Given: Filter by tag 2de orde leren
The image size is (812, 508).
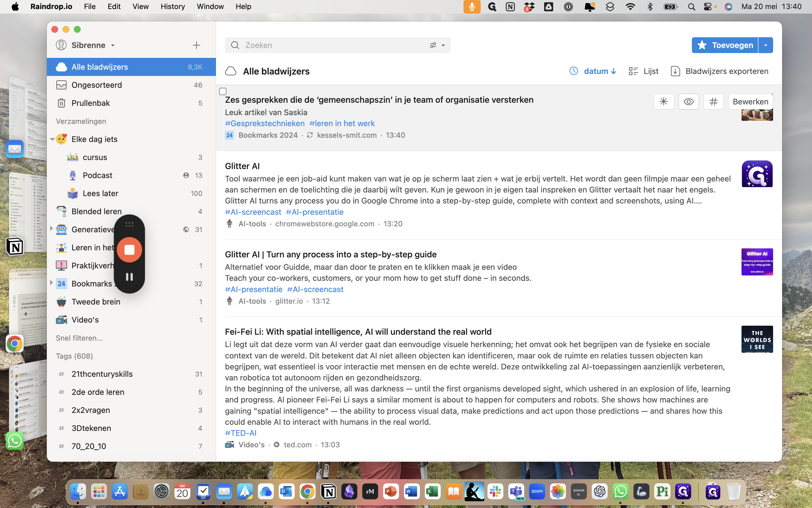Looking at the screenshot, I should coord(131,392).
